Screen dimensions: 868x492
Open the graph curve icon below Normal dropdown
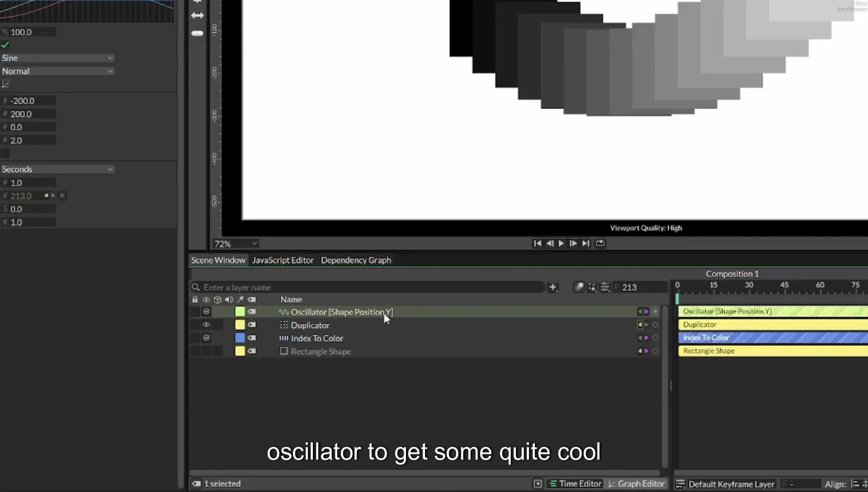click(x=5, y=84)
